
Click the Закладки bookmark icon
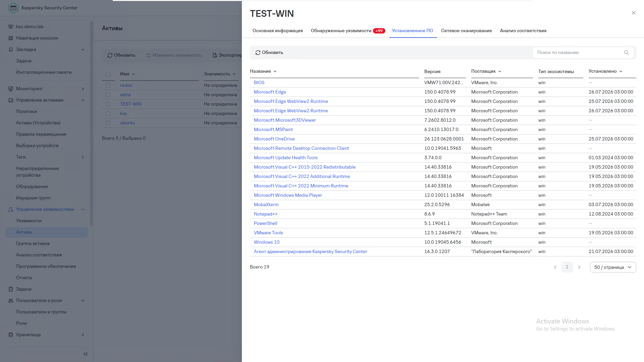tap(11, 50)
